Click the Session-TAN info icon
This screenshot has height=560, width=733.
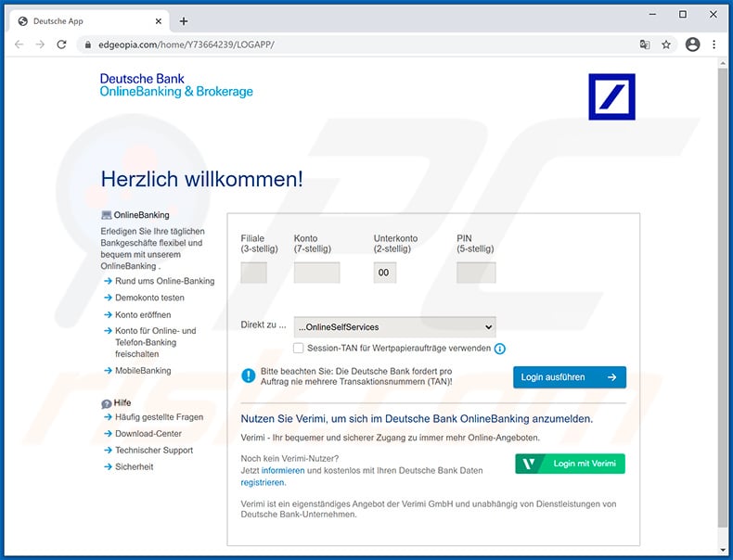click(x=500, y=349)
